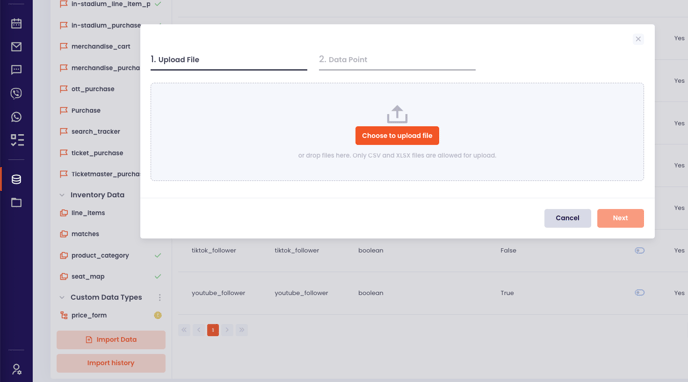The height and width of the screenshot is (382, 688).
Task: Click the upload arrow icon in the drop zone
Action: point(397,114)
